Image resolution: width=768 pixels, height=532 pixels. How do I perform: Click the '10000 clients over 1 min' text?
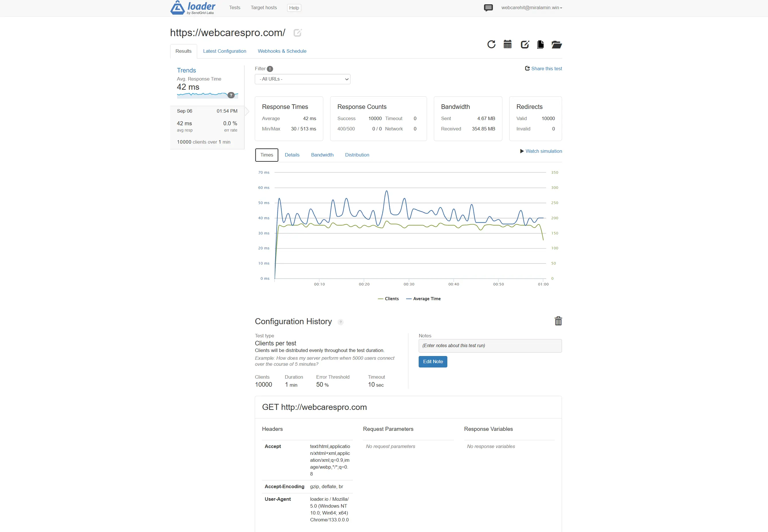tap(203, 142)
